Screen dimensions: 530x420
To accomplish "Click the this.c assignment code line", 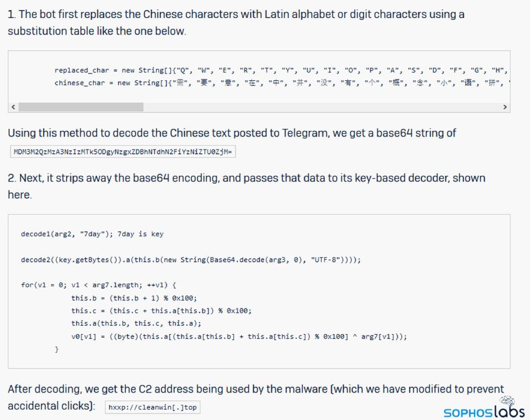I will tap(161, 311).
